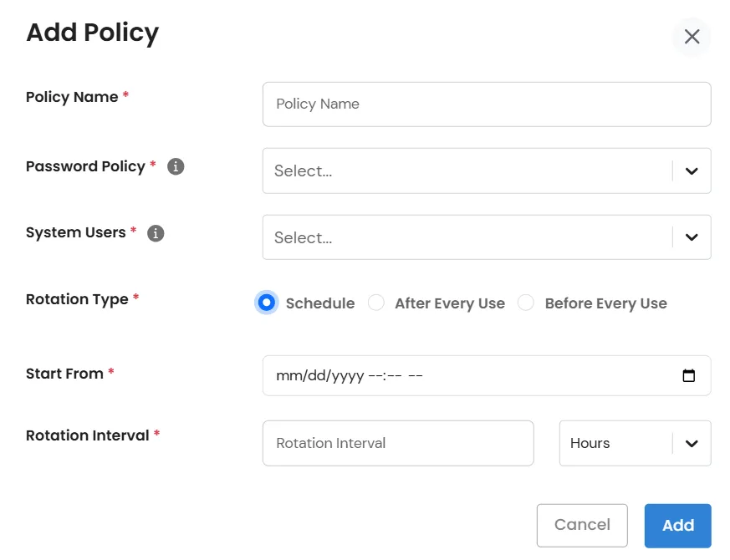
Task: Open the Hours unit dropdown
Action: point(635,443)
